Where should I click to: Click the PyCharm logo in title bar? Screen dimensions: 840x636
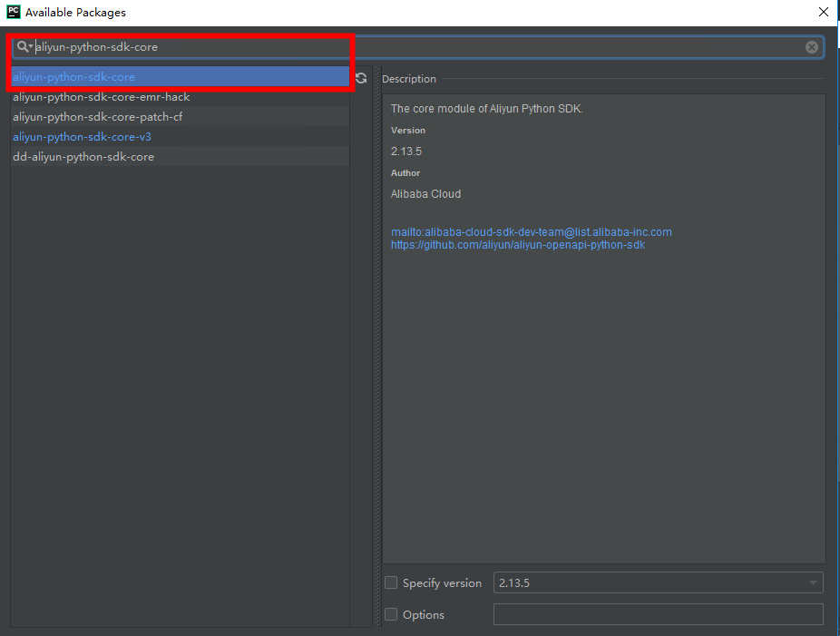[13, 12]
